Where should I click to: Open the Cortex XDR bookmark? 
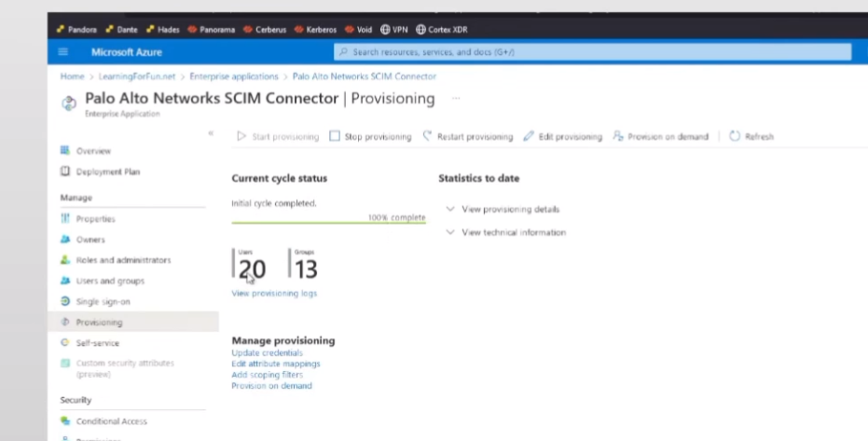pyautogui.click(x=442, y=29)
